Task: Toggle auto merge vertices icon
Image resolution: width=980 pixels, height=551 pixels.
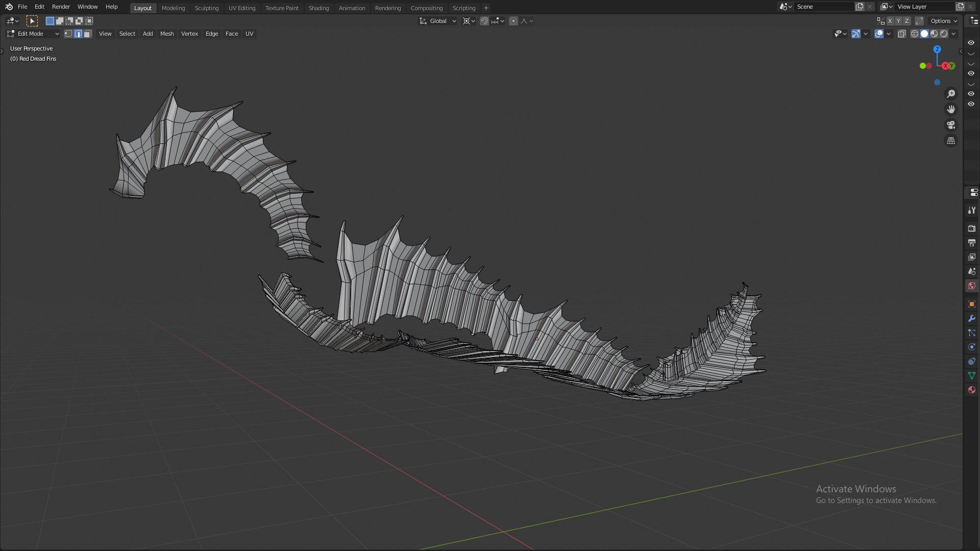Action: click(919, 21)
